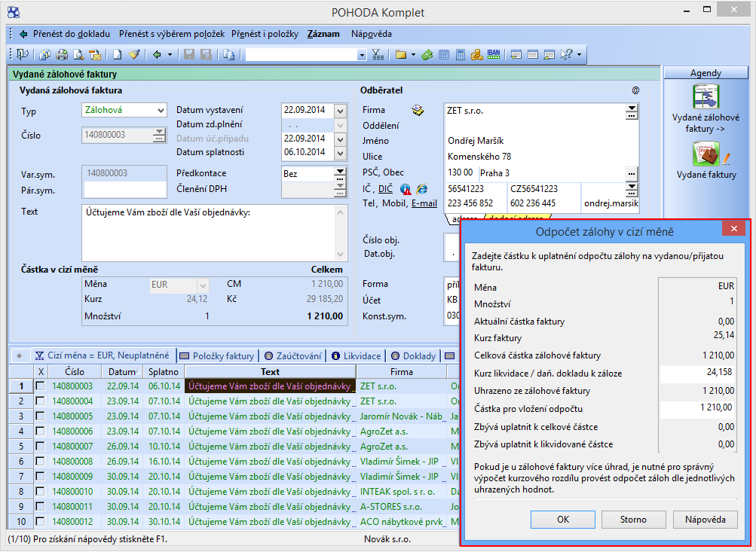Open Vydané zálohové faktury agenda icon

706,96
